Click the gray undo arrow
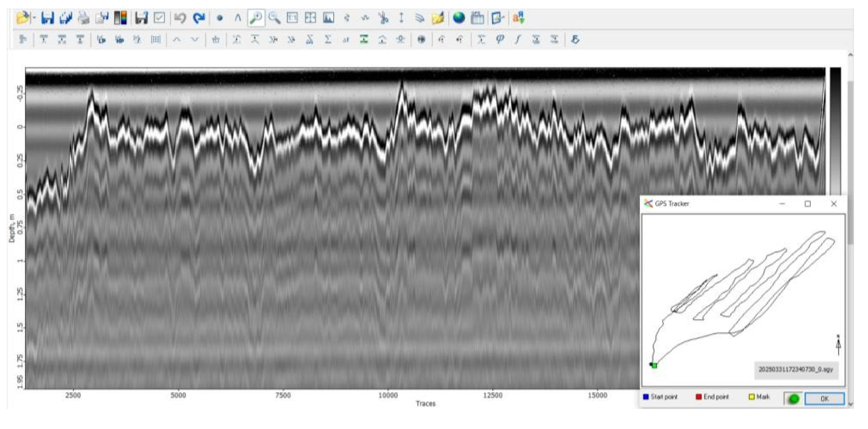868x429 pixels. (x=180, y=18)
